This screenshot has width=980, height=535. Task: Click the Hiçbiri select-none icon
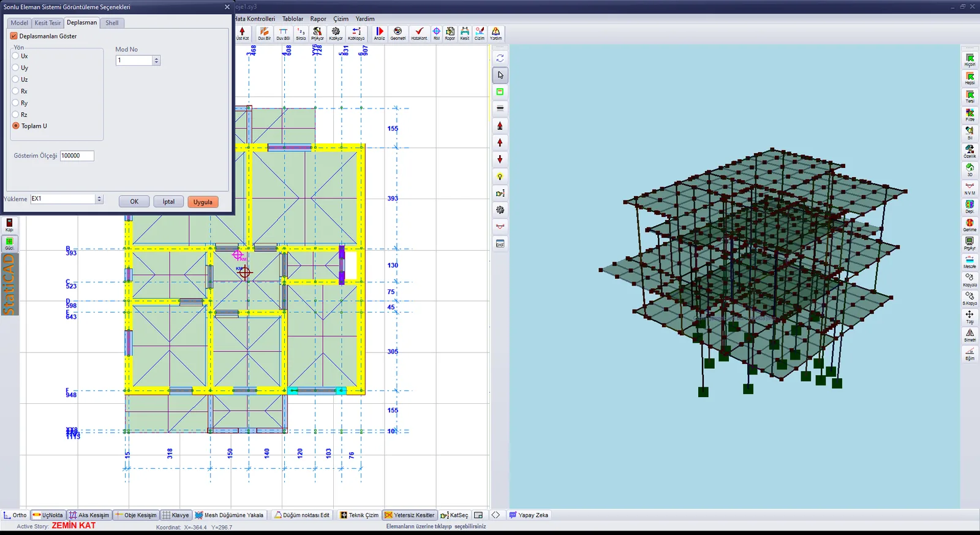tap(970, 60)
